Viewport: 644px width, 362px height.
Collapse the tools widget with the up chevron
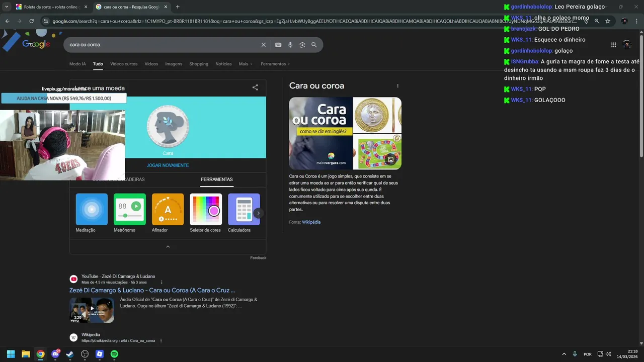click(x=168, y=246)
